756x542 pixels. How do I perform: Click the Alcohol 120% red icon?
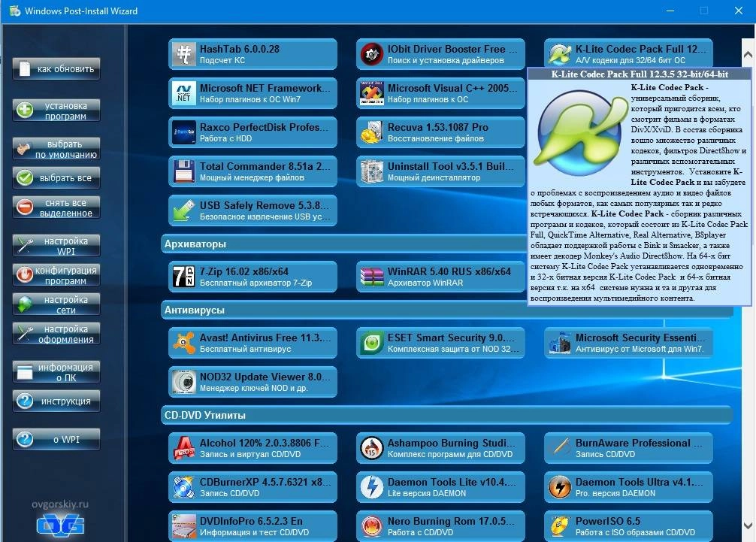pyautogui.click(x=183, y=447)
